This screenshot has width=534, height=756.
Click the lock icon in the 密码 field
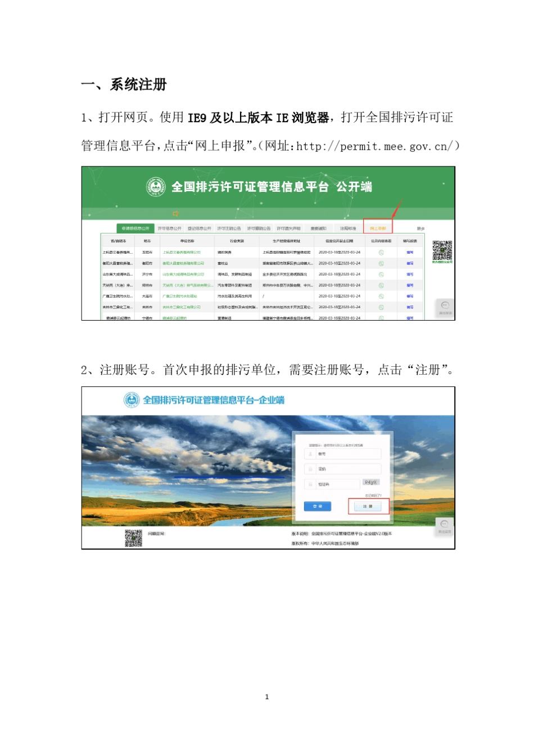pos(310,469)
